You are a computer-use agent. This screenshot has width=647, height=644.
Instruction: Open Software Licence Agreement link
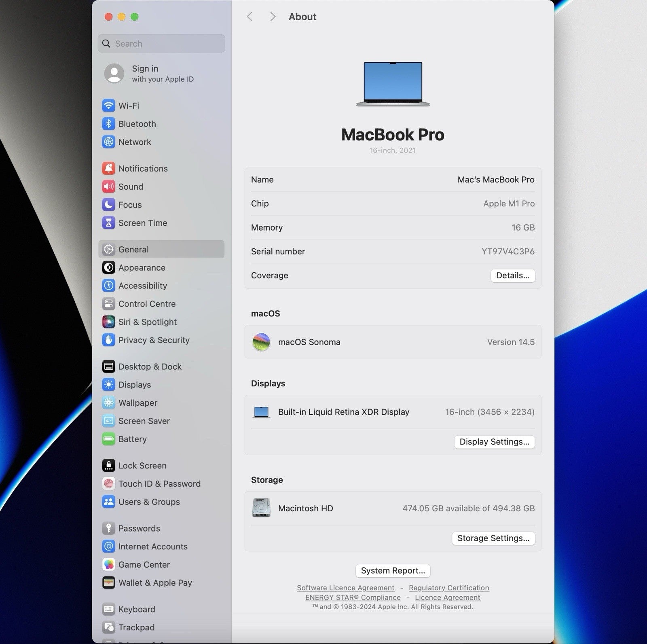tap(346, 588)
